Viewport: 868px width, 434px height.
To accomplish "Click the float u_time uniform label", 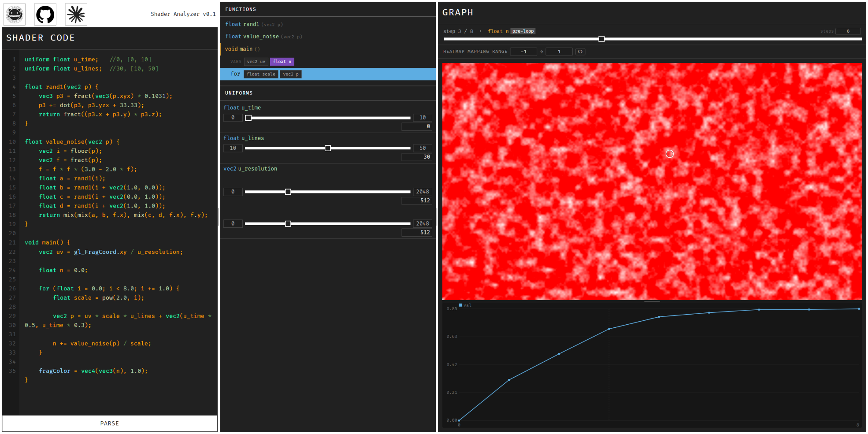I will pos(242,108).
